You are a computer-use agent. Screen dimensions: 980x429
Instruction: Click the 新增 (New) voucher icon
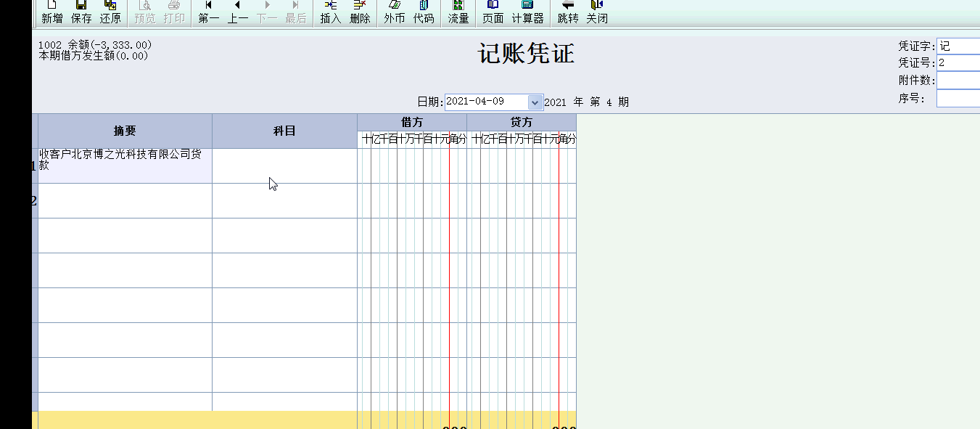[x=51, y=12]
